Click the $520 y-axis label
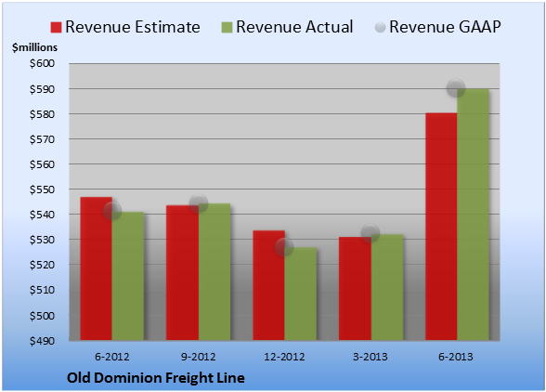Image resolution: width=546 pixels, height=392 pixels. click(42, 265)
